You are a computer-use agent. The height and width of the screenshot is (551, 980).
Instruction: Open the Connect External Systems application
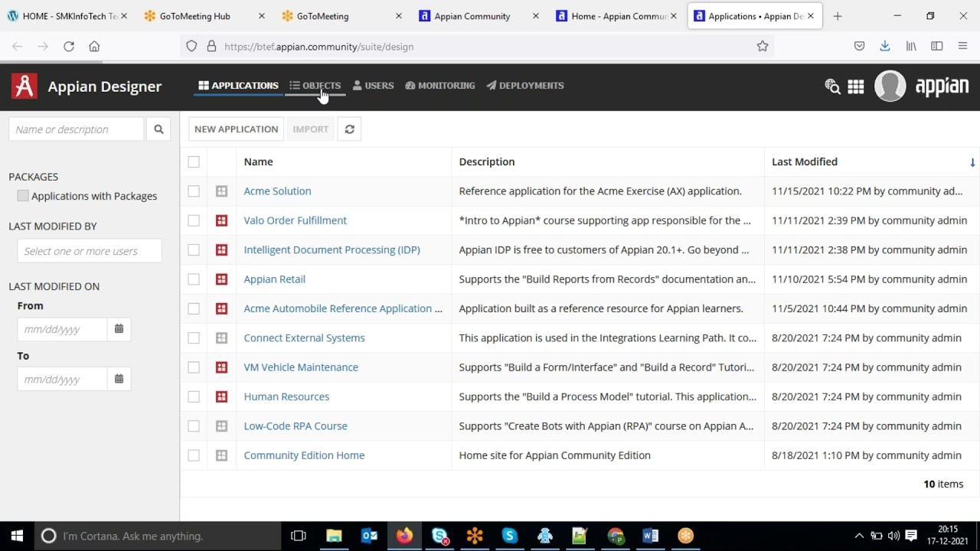(304, 338)
